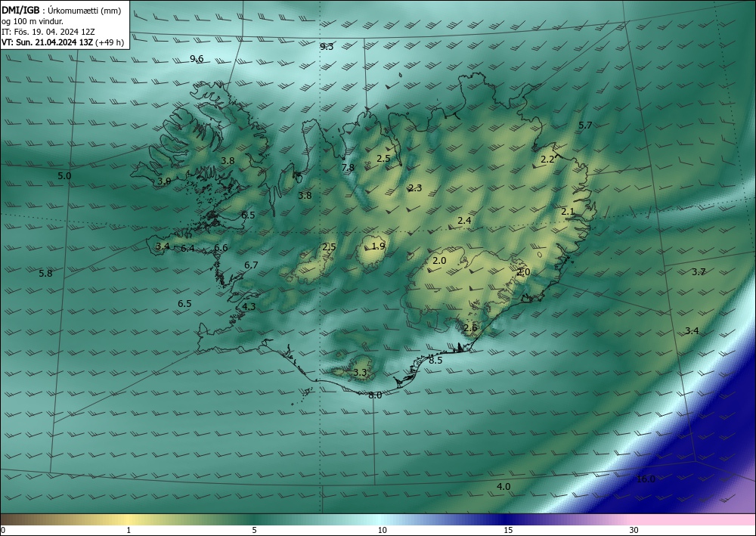The image size is (756, 536).
Task: Select the 6.4 value label
Action: click(x=187, y=249)
